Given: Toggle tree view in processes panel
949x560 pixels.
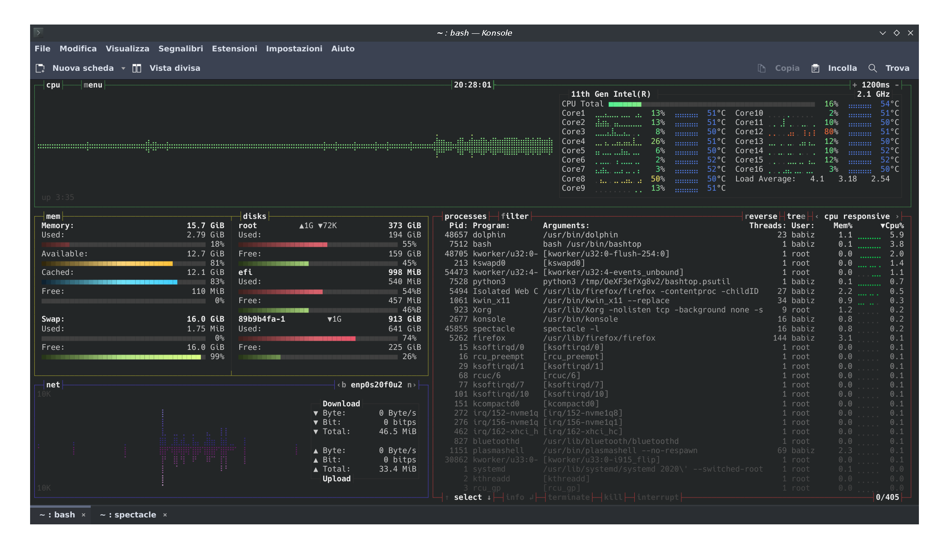Looking at the screenshot, I should 796,216.
